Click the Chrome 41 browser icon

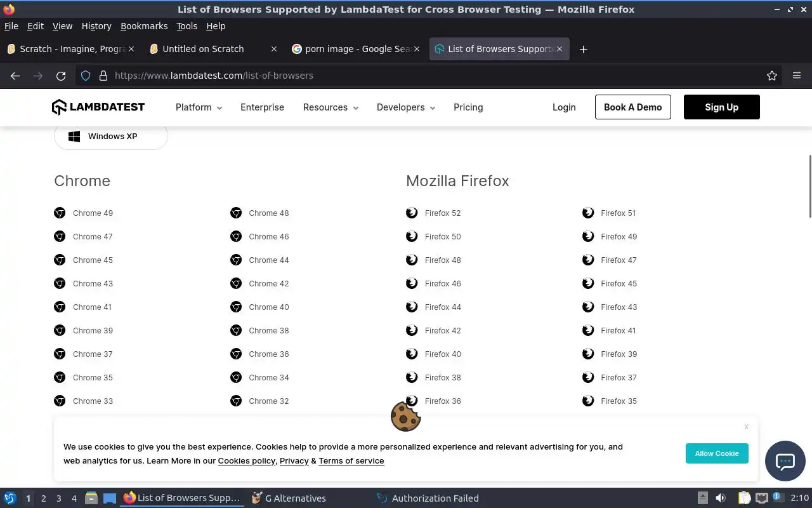(60, 307)
